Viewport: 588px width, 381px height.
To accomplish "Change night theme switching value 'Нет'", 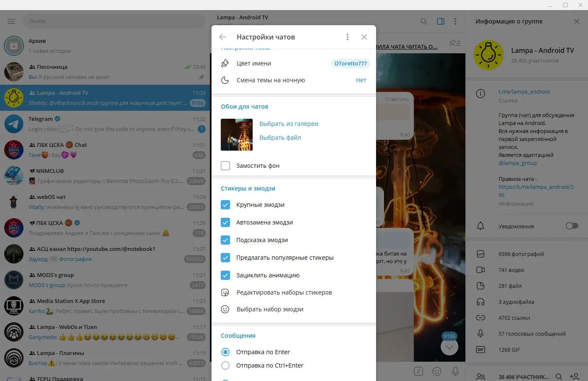I will point(361,80).
